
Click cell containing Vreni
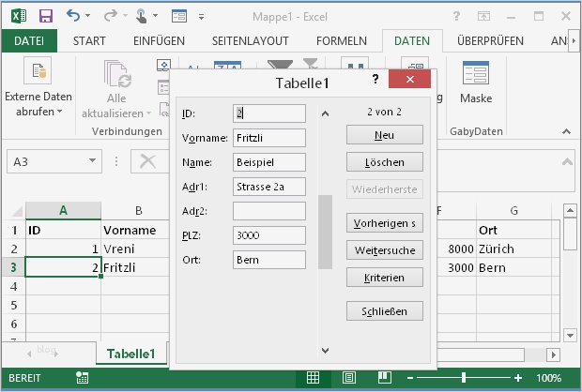pyautogui.click(x=135, y=249)
